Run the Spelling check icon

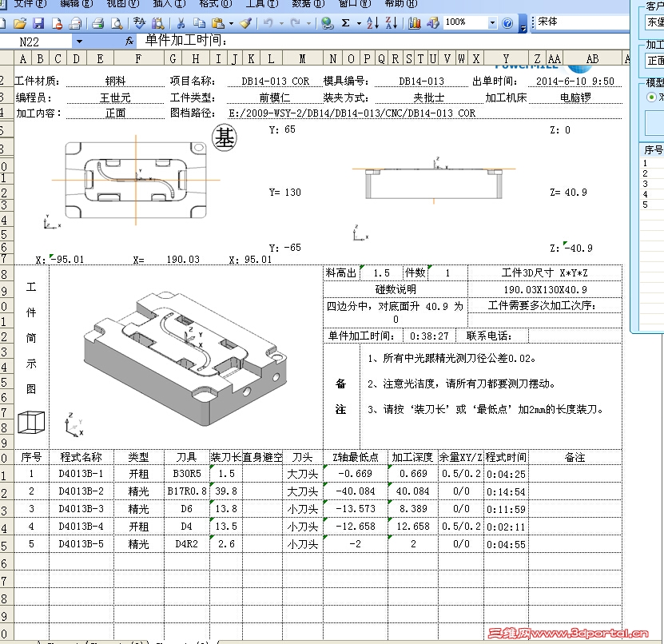(139, 23)
